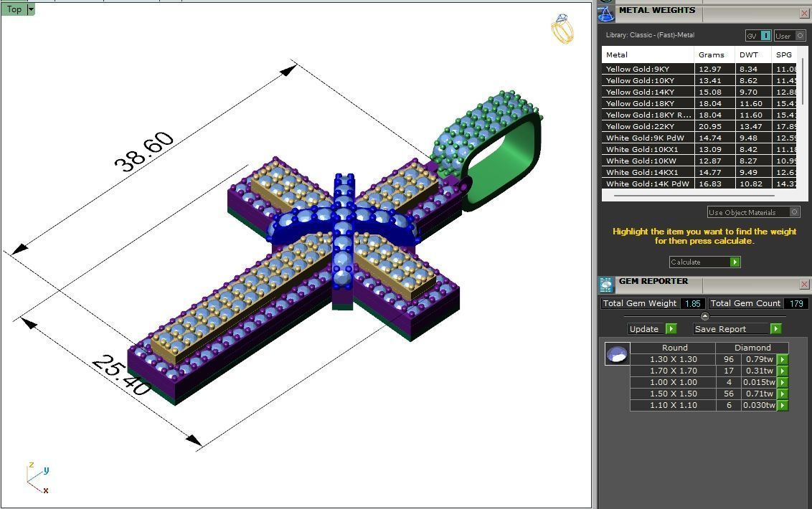Click the metal list horizontal scrollbar

(x=694, y=196)
